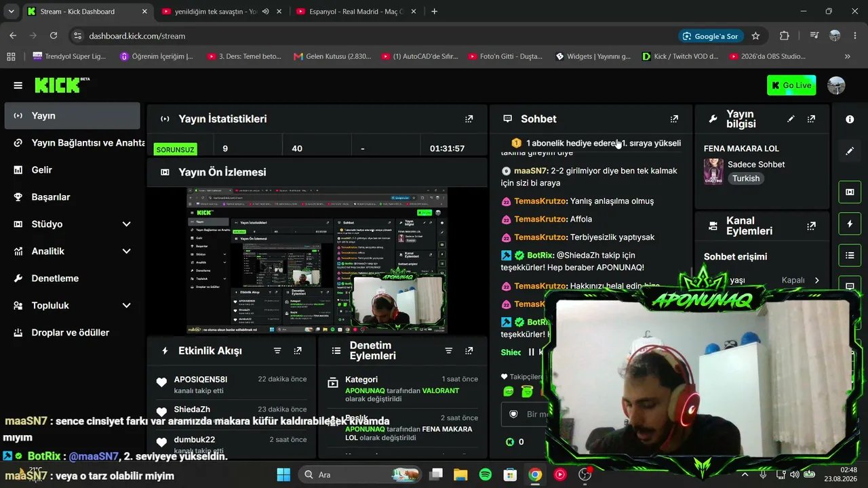Image resolution: width=868 pixels, height=488 pixels.
Task: Open the Task View taskbar icon
Action: coord(436,474)
